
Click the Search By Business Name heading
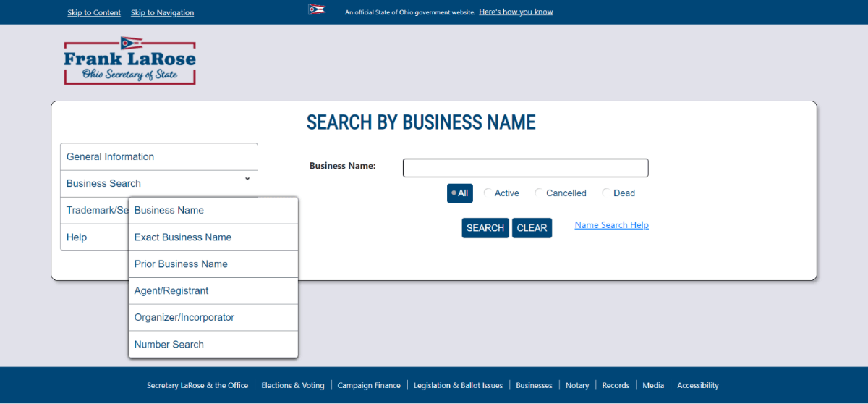pyautogui.click(x=421, y=122)
